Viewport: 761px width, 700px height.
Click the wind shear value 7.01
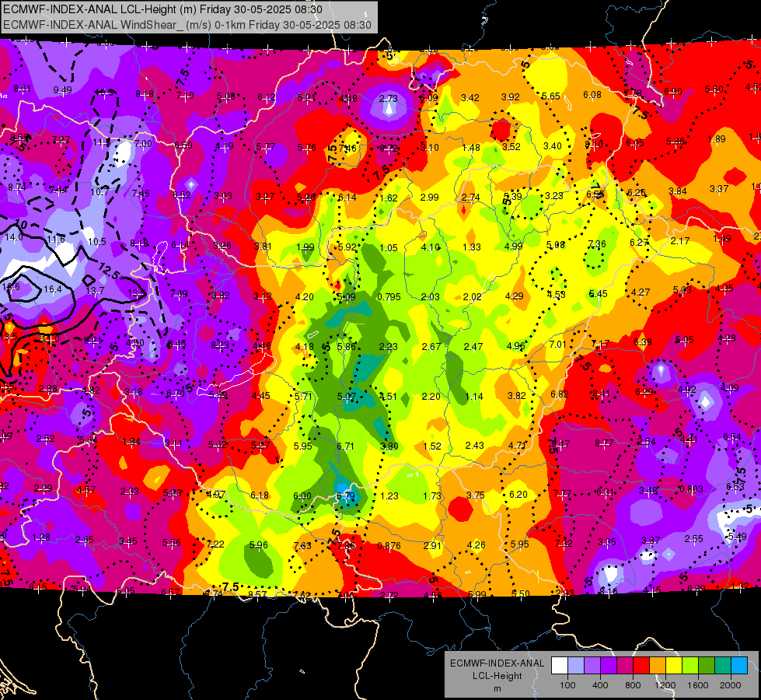pos(557,345)
